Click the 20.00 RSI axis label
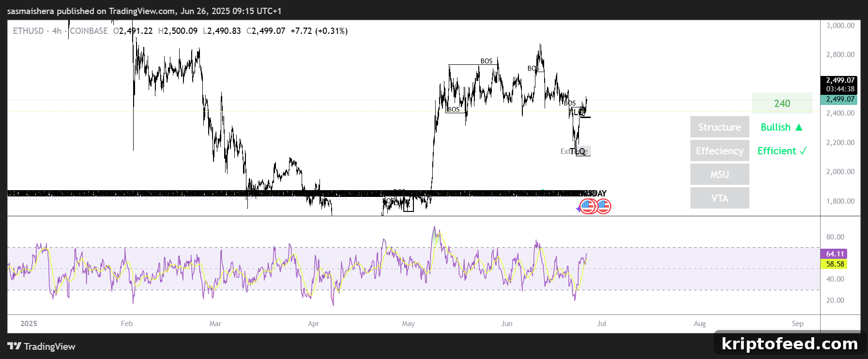 coord(835,300)
